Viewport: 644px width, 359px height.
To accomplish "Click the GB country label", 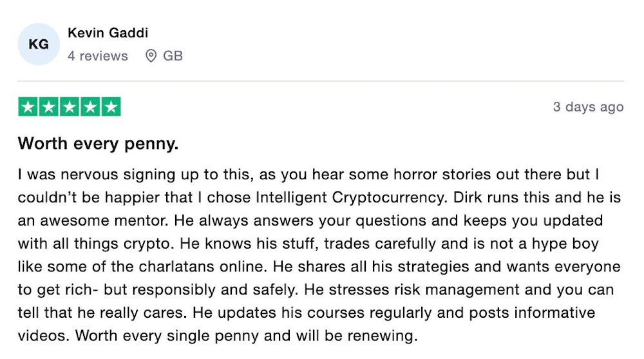I will click(x=173, y=56).
